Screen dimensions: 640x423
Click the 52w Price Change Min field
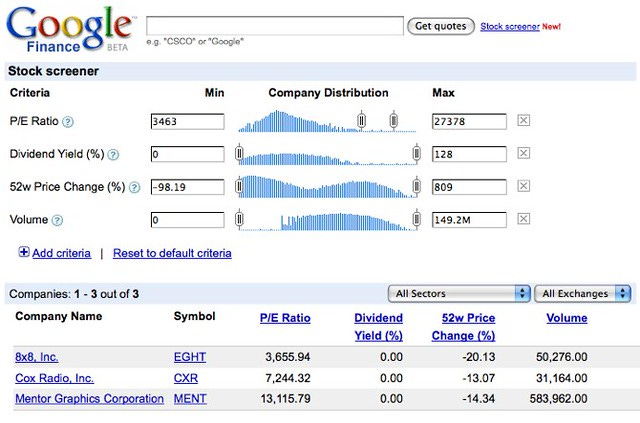(187, 187)
